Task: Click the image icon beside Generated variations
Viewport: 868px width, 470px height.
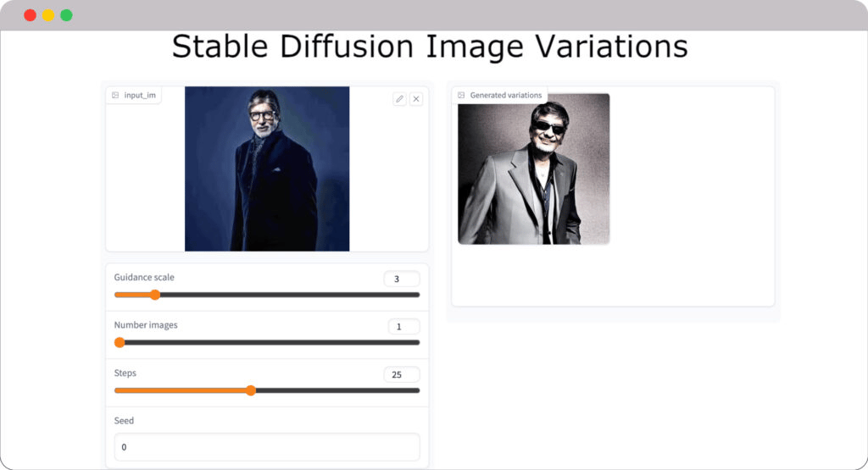Action: (x=461, y=95)
